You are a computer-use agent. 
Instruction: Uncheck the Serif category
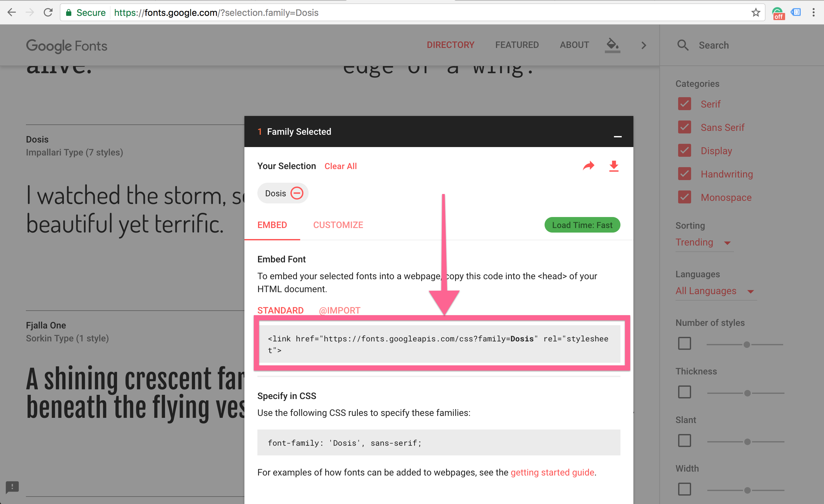point(684,104)
